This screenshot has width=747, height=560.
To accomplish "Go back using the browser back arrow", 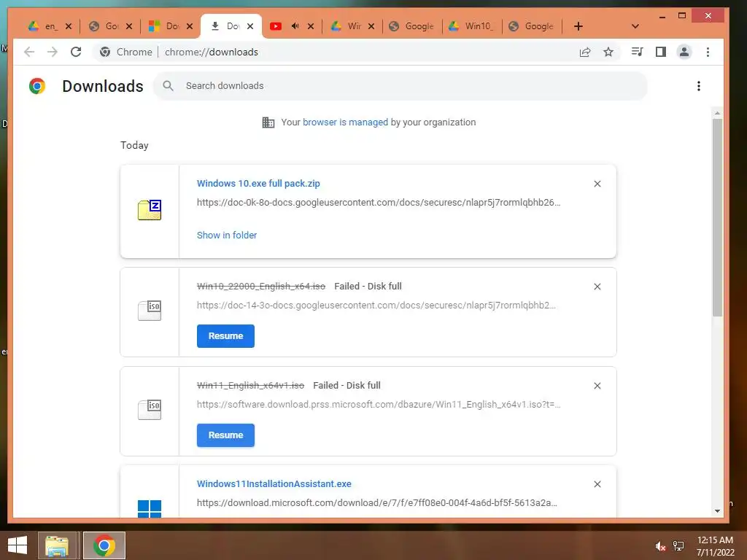I will point(29,52).
